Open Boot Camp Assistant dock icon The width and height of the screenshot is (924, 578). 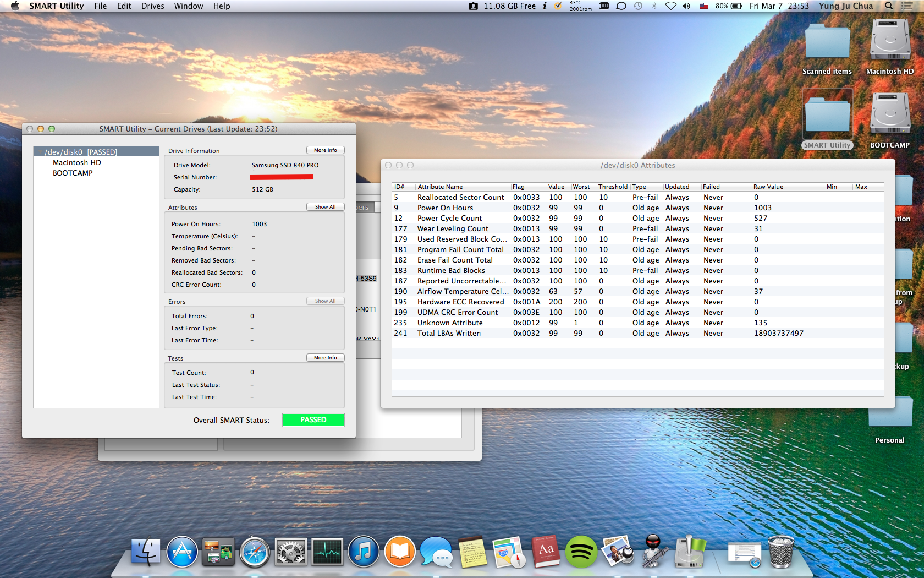690,552
